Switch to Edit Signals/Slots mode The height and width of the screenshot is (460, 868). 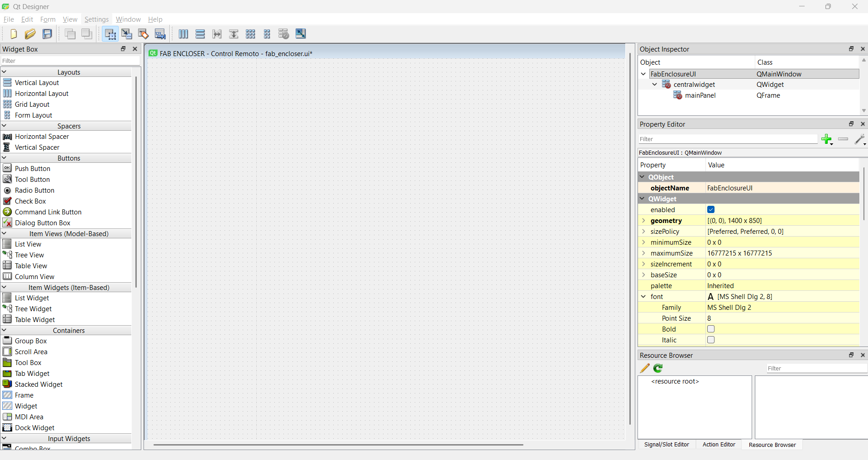coord(127,34)
